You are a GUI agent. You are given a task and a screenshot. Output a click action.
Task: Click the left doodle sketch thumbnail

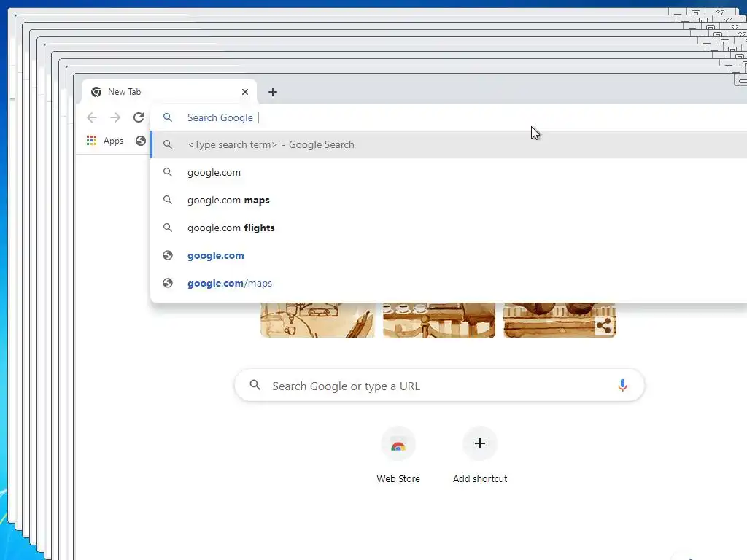click(x=317, y=320)
